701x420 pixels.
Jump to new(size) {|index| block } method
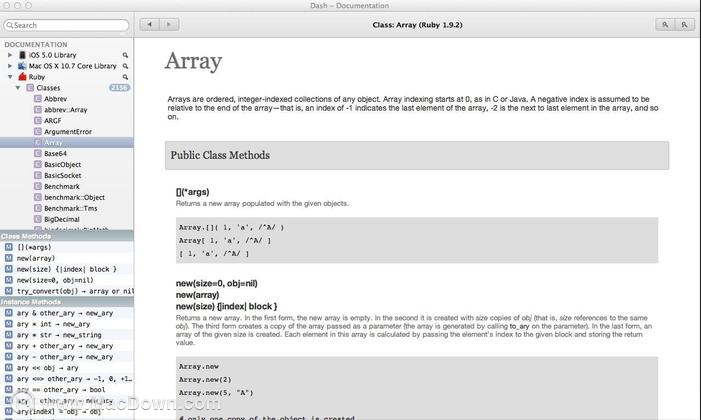67,269
